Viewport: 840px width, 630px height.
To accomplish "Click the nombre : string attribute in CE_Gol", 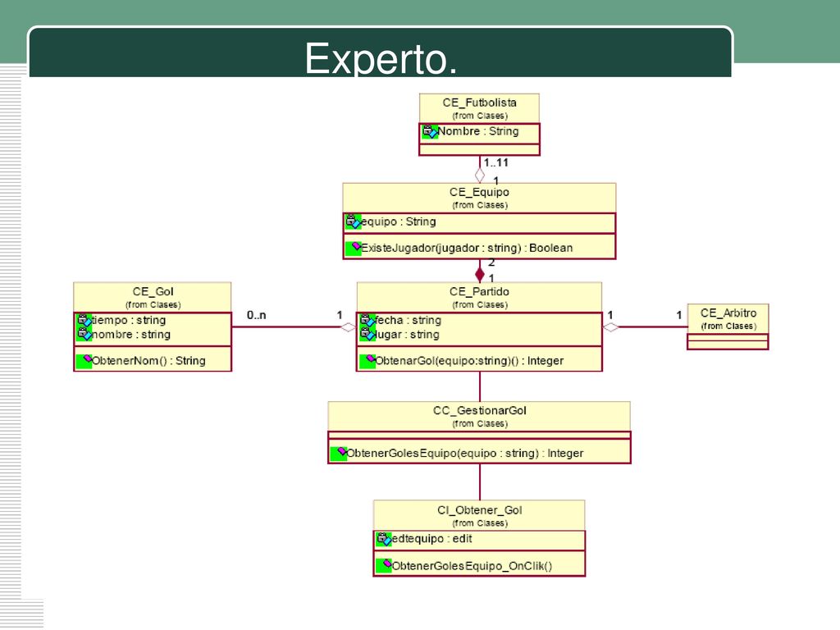I will pyautogui.click(x=131, y=335).
